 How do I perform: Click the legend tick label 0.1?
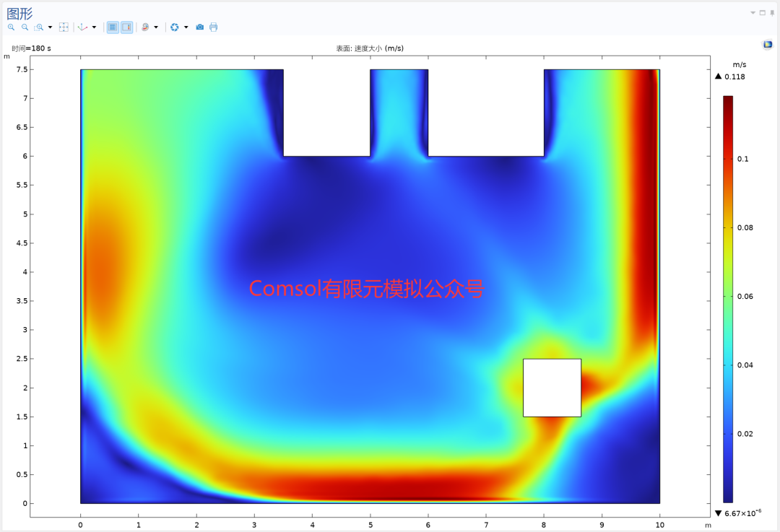point(742,159)
